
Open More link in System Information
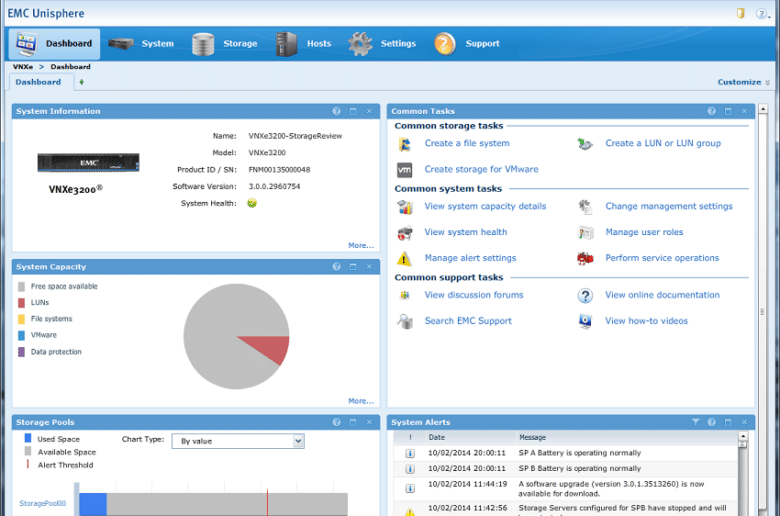(x=361, y=245)
